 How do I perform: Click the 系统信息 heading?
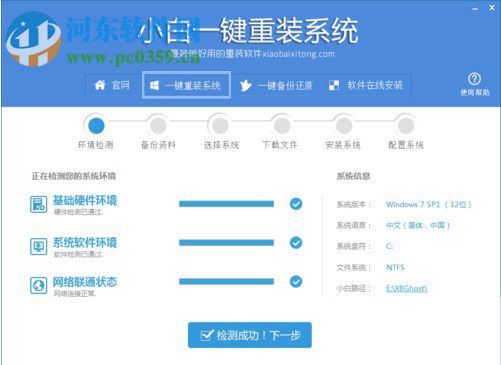[x=353, y=176]
